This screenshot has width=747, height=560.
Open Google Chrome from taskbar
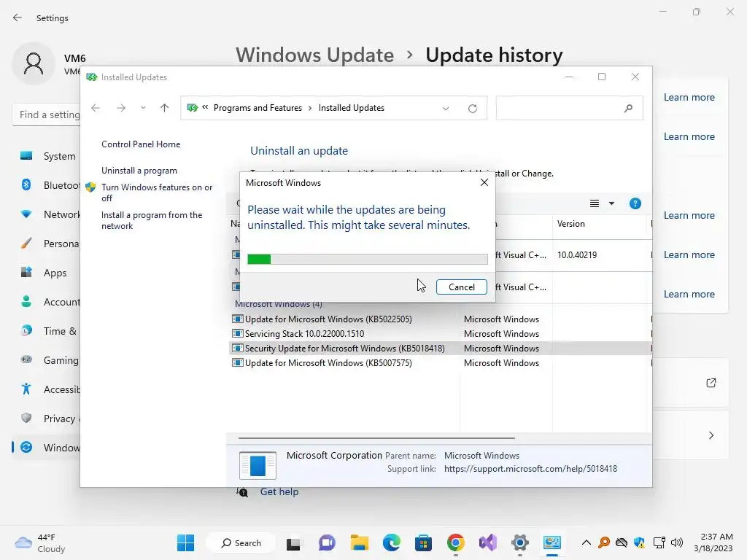(x=455, y=542)
